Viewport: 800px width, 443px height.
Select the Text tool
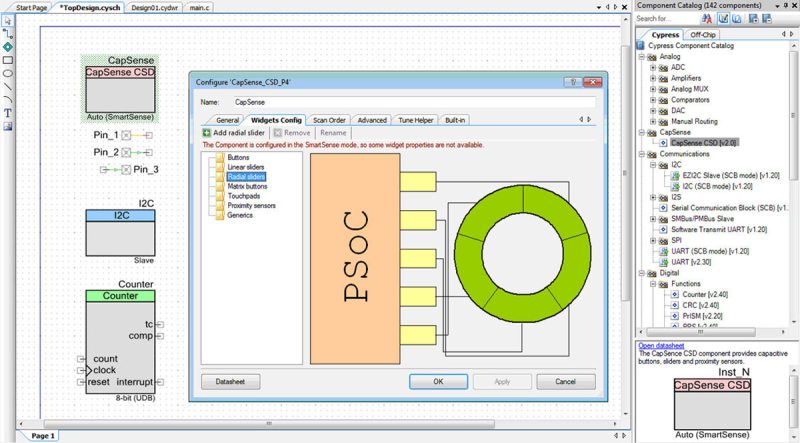[x=8, y=113]
